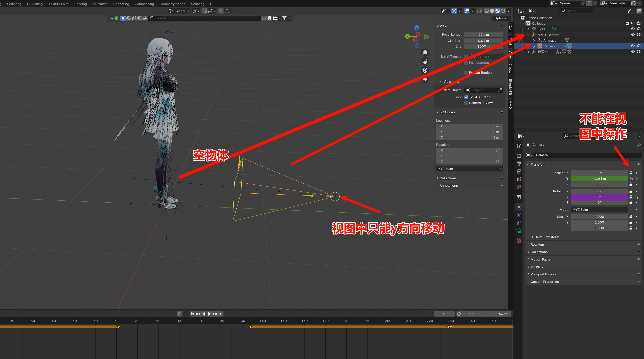Open object rotation Mode XYZ Euler dropdown
The width and height of the screenshot is (644, 359).
(x=599, y=210)
